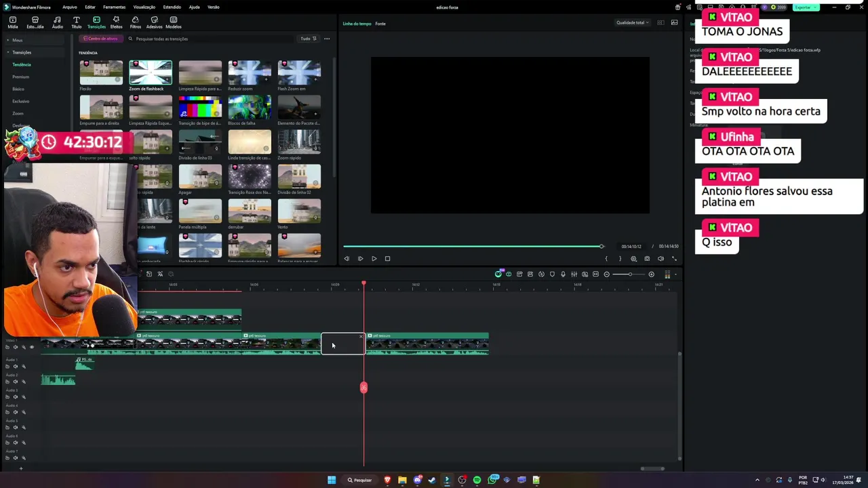Open the Estendido menu
The height and width of the screenshot is (488, 868).
[172, 7]
